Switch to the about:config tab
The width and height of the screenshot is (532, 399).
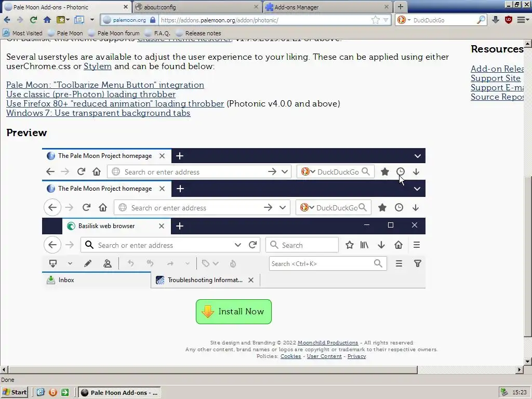[x=193, y=7]
